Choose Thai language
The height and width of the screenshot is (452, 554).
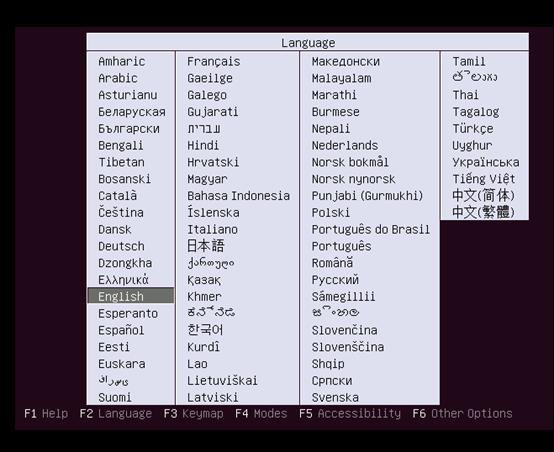pos(465,95)
